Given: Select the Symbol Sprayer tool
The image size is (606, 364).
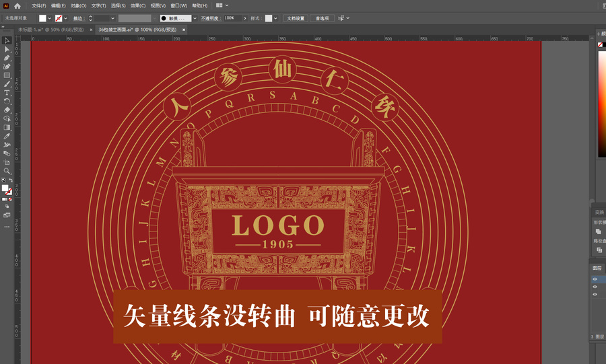Looking at the screenshot, I should pyautogui.click(x=7, y=145).
